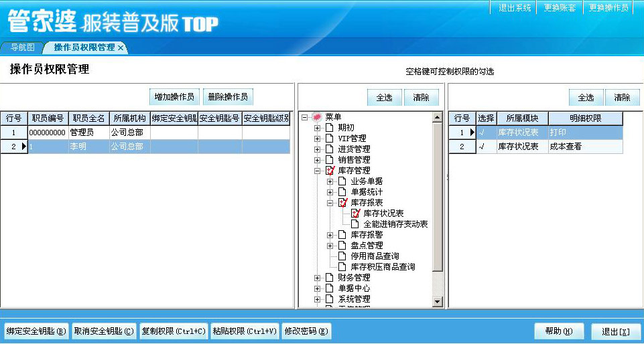The height and width of the screenshot is (344, 644).
Task: Click the 菜单 root node icon
Action: coord(317,117)
